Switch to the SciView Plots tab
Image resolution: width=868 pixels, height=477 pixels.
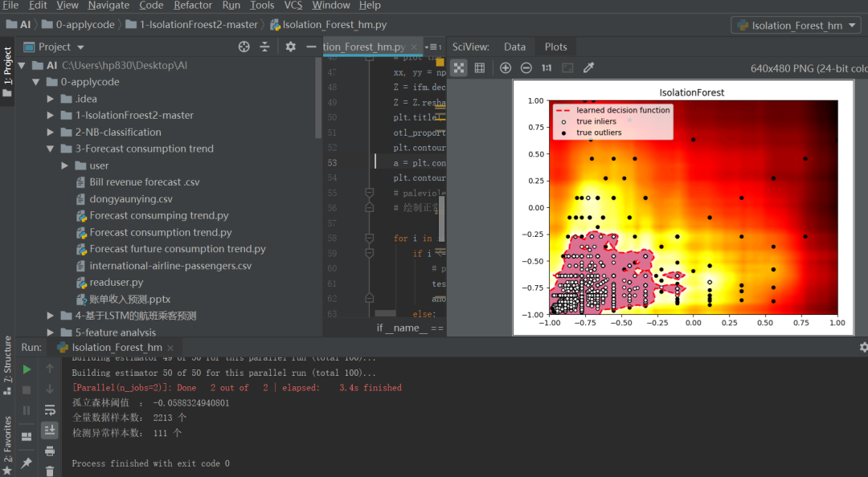[x=556, y=47]
